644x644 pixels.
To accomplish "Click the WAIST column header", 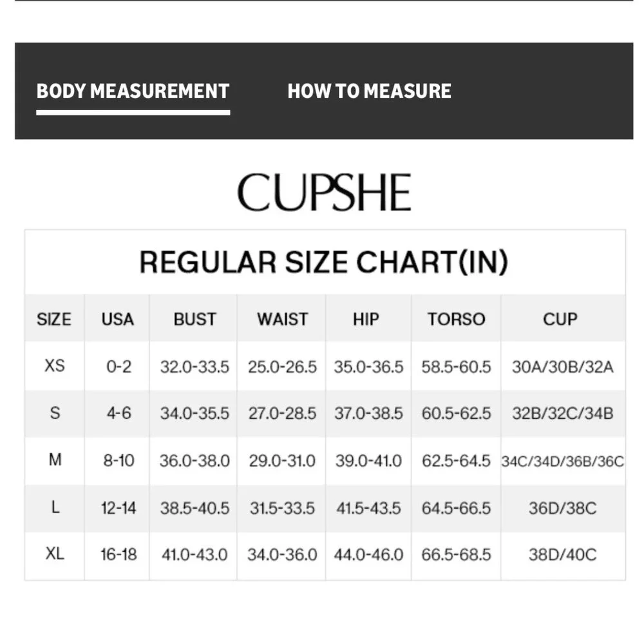I will point(282,319).
